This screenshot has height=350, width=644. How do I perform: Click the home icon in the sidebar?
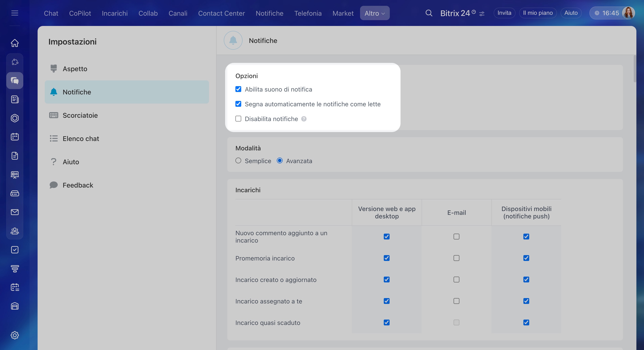point(15,43)
